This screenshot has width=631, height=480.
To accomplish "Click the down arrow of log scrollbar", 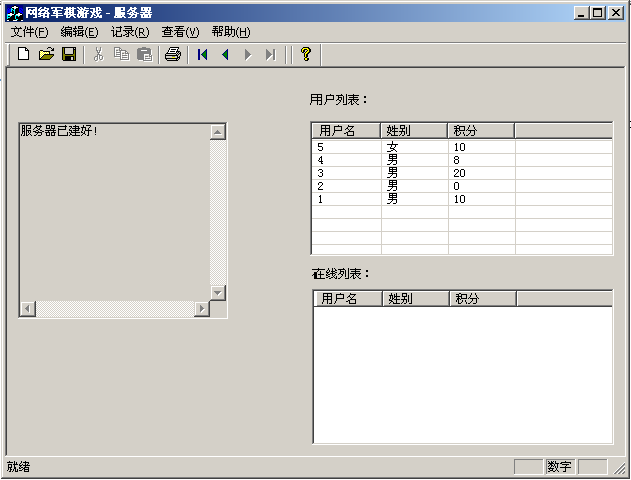I will (x=218, y=293).
